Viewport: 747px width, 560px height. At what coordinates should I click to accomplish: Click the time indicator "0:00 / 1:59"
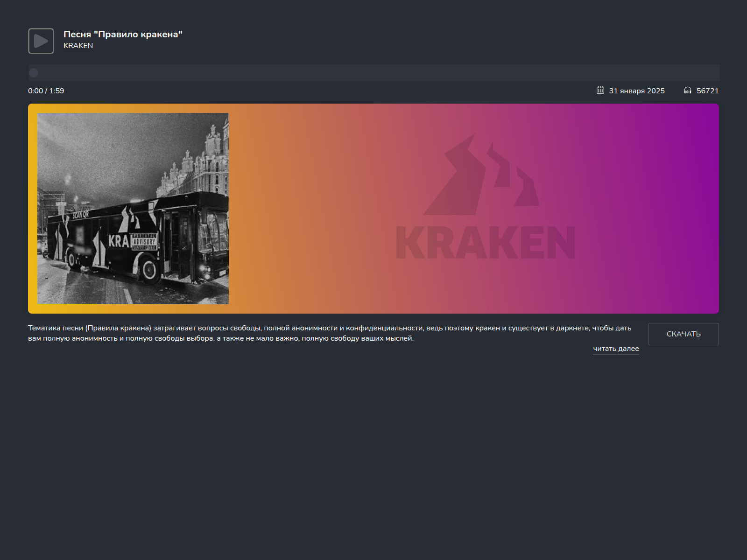[46, 91]
